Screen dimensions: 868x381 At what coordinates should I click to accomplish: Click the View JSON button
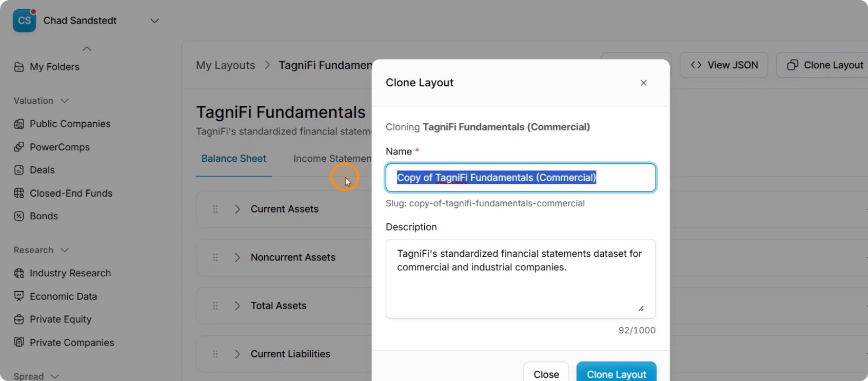(724, 65)
